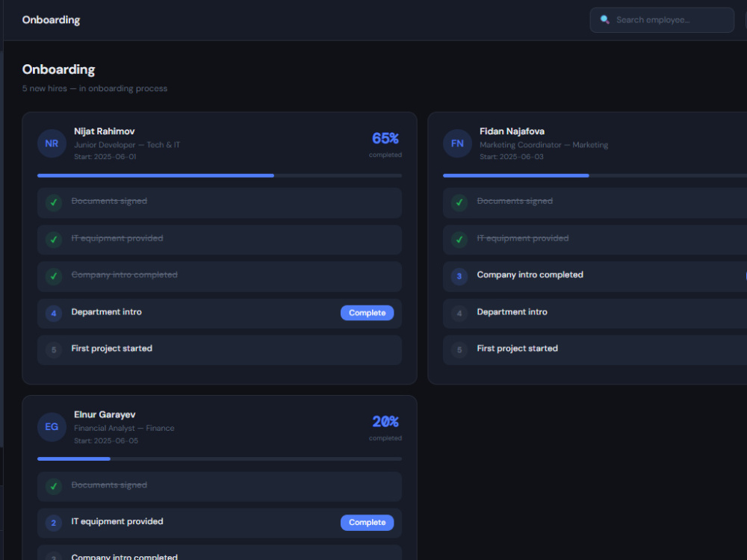747x560 pixels.
Task: Toggle Nijat's Company intro completed checkmark
Action: (54, 276)
